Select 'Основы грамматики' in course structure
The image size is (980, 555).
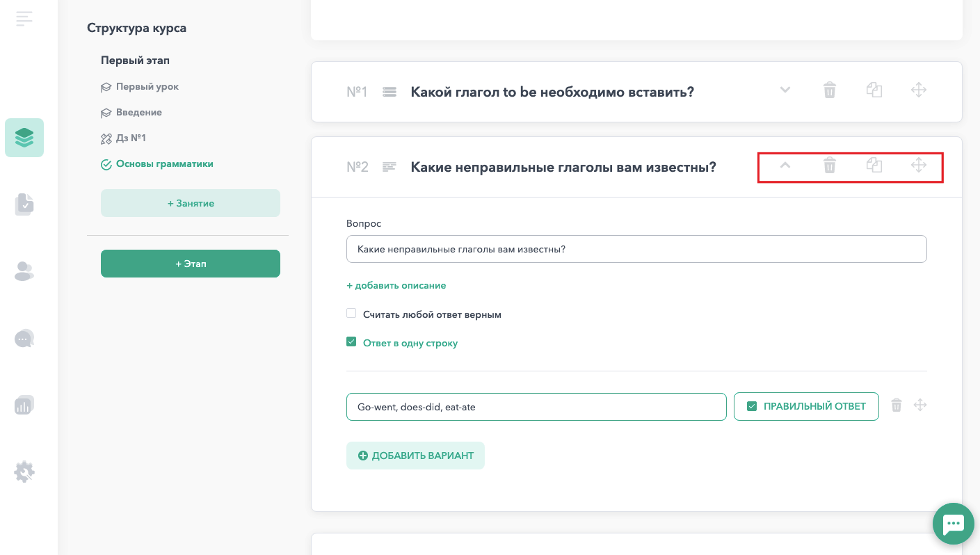[157, 164]
